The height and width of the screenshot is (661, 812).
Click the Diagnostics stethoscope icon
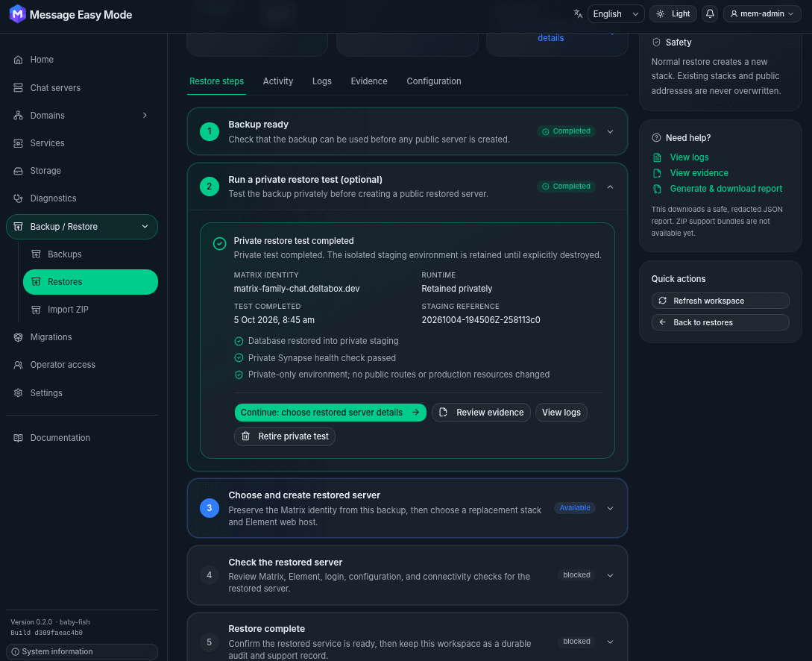pos(18,198)
